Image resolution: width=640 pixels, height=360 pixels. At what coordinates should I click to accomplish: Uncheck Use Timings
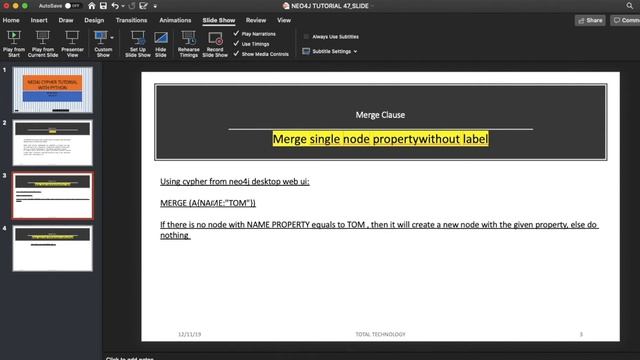point(236,43)
